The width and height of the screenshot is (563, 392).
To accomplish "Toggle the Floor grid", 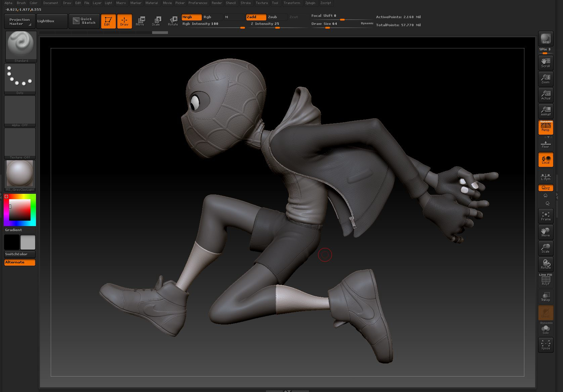I will 546,144.
